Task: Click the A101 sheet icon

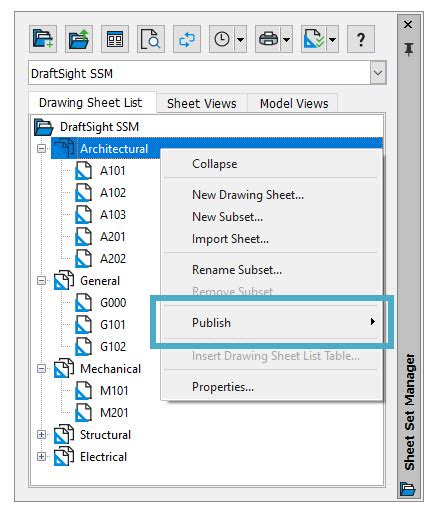Action: click(83, 171)
